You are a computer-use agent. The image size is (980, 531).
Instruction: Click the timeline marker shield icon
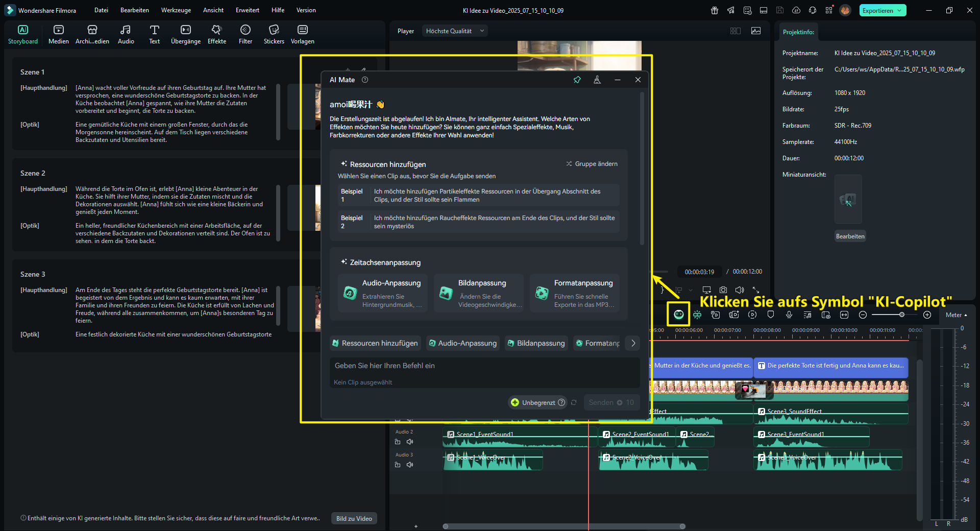click(771, 315)
